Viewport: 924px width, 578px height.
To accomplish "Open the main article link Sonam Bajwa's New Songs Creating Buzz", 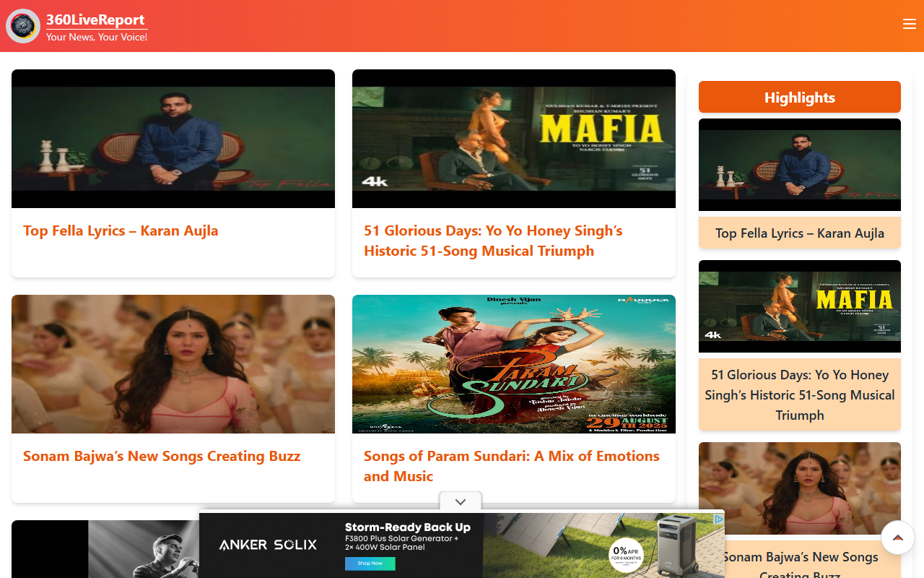I will coord(162,456).
